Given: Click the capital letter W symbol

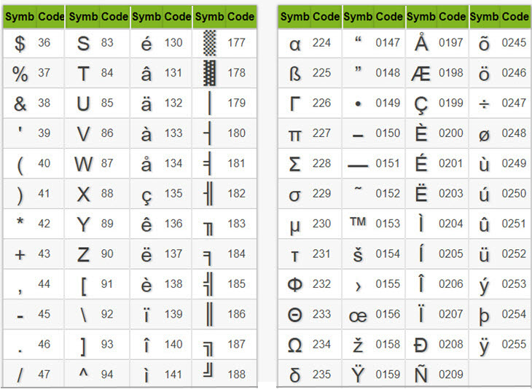Looking at the screenshot, I should [83, 164].
